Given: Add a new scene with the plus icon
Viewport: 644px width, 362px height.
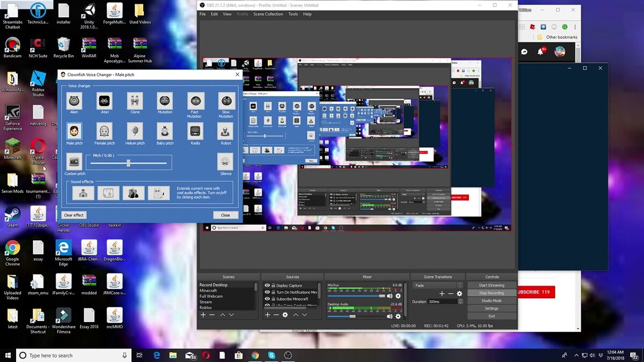Looking at the screenshot, I should coord(203,315).
